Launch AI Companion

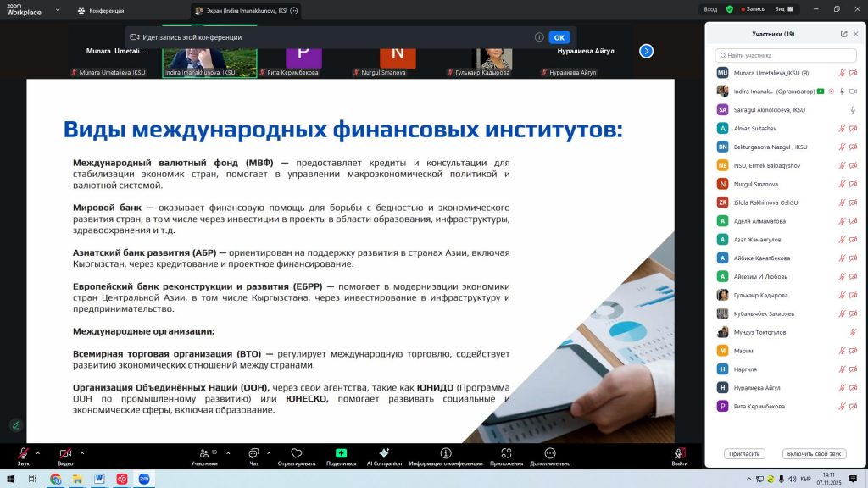coord(384,454)
